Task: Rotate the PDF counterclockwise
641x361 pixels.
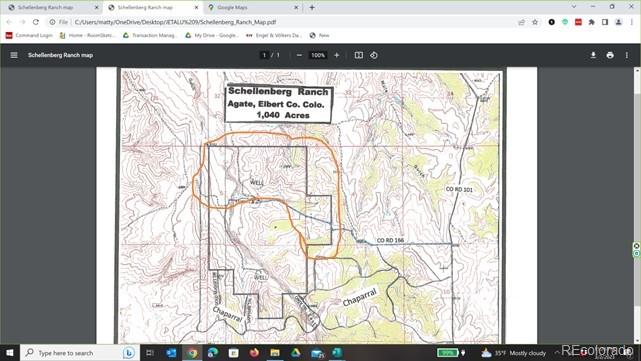Action: pos(374,55)
